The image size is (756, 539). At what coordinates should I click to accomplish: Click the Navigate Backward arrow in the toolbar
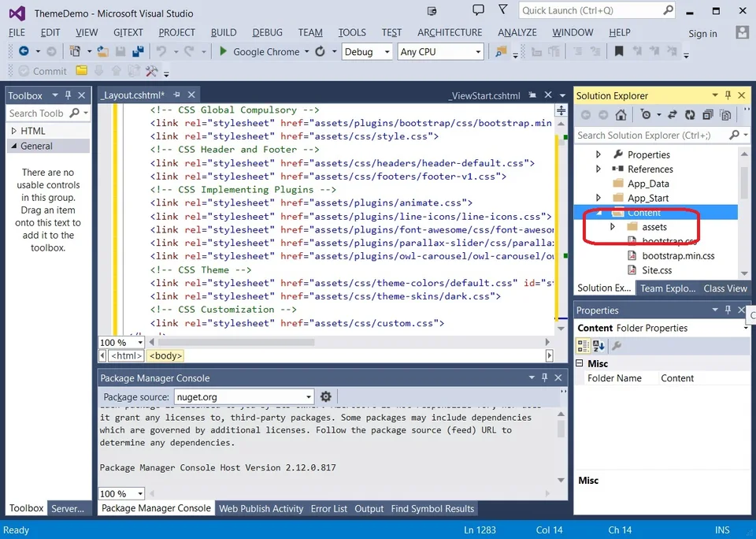coord(23,51)
